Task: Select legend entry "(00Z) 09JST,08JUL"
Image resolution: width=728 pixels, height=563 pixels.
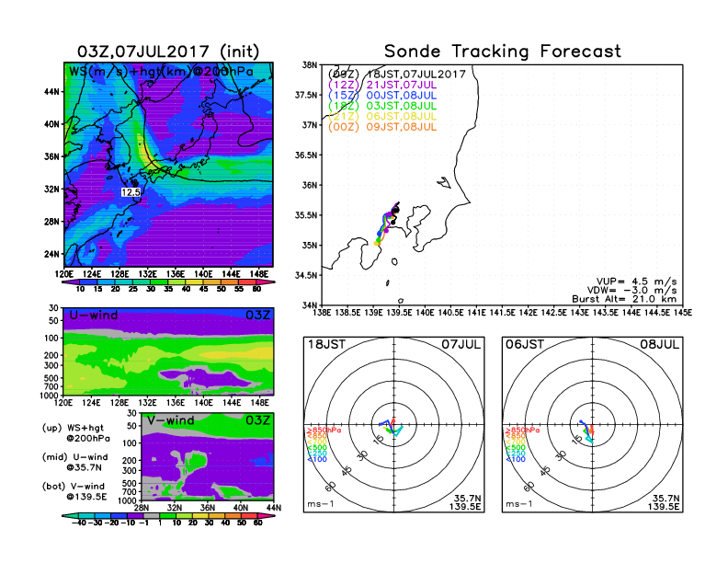Action: click(382, 127)
